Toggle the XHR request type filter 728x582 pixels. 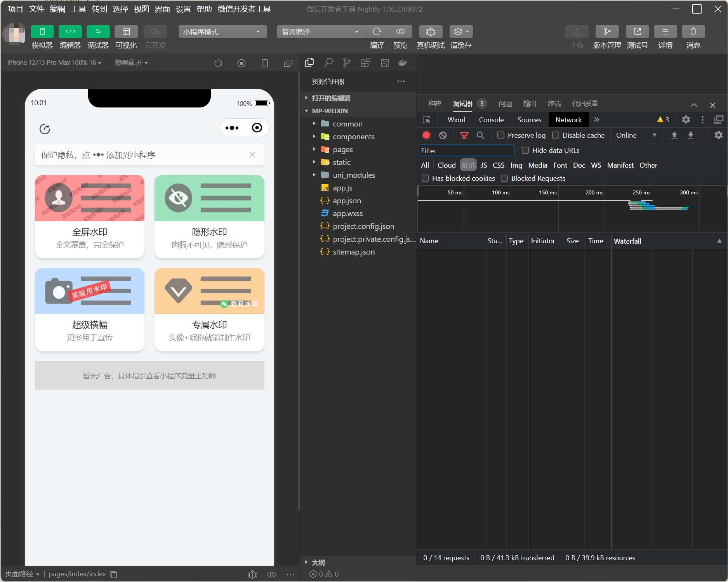[x=468, y=165]
